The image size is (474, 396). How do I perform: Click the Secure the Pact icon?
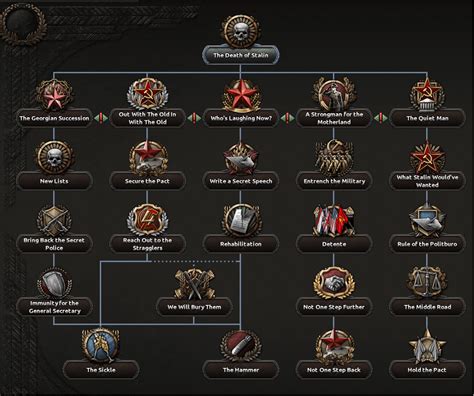pos(147,158)
